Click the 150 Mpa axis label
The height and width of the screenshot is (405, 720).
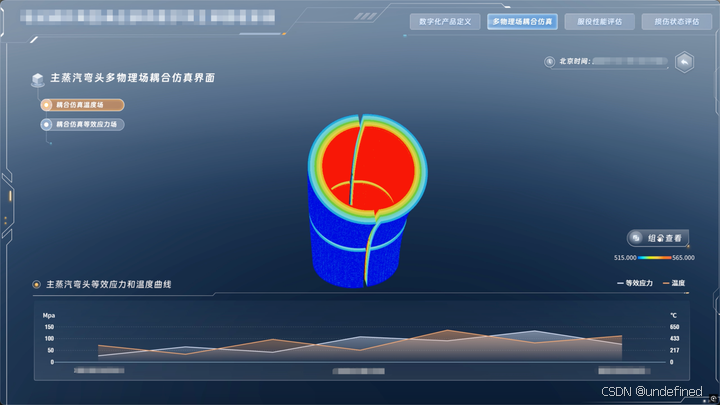click(49, 327)
